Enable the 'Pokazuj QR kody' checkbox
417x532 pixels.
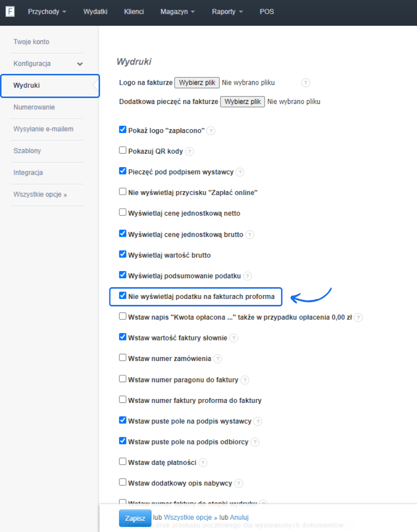point(123,150)
